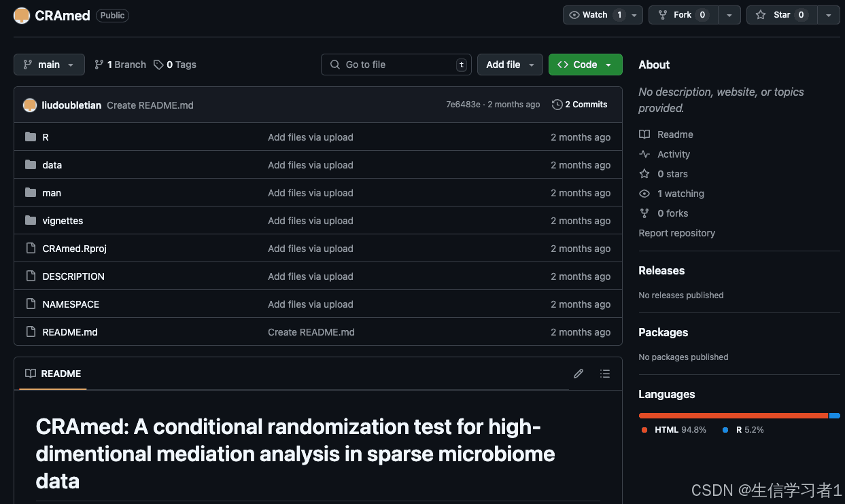
Task: Open the Packages heading link
Action: coord(663,332)
